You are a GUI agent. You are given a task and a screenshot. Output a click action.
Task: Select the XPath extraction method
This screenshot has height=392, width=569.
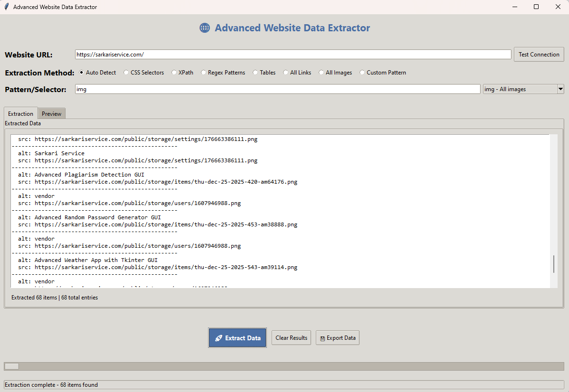(174, 73)
